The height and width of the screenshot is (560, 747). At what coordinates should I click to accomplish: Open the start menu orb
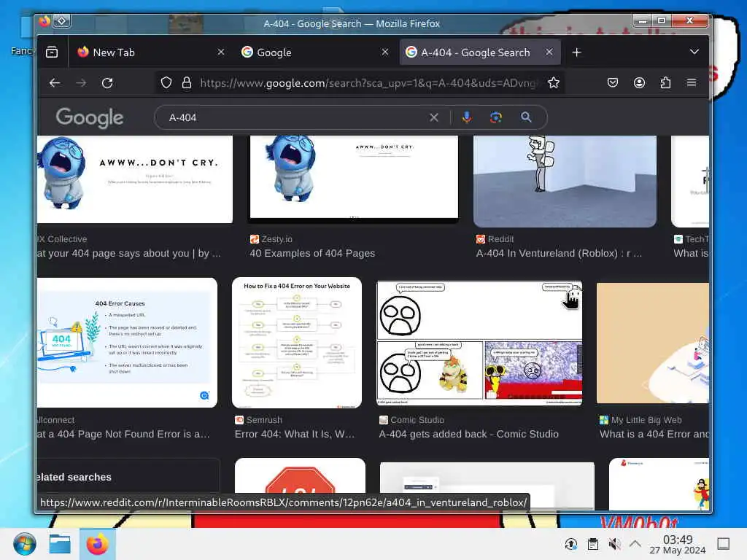pyautogui.click(x=24, y=544)
